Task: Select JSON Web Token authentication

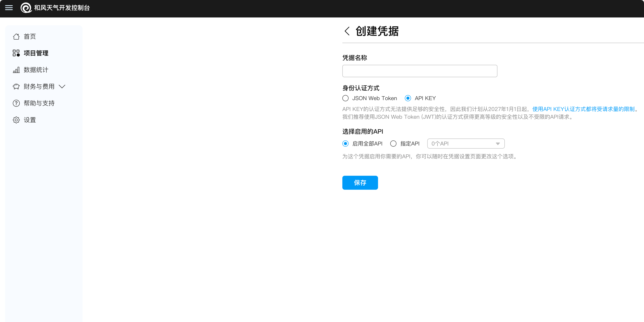Action: point(345,98)
